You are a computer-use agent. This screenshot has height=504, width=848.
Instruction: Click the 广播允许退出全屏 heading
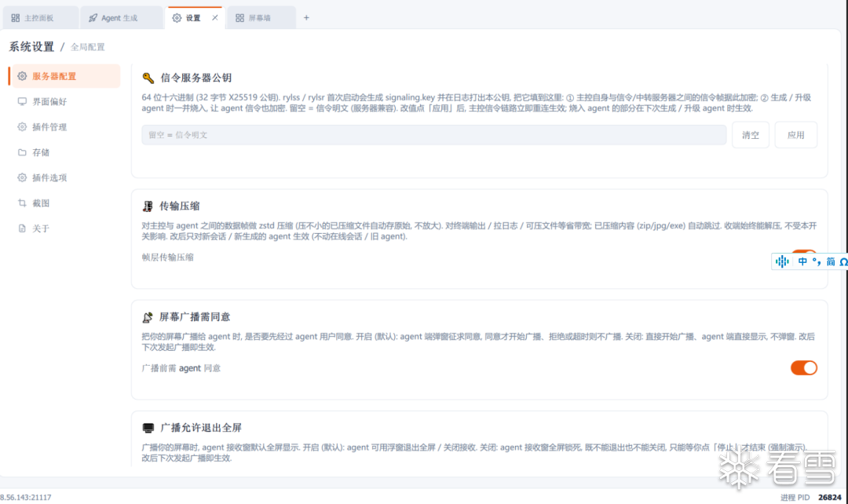(201, 428)
